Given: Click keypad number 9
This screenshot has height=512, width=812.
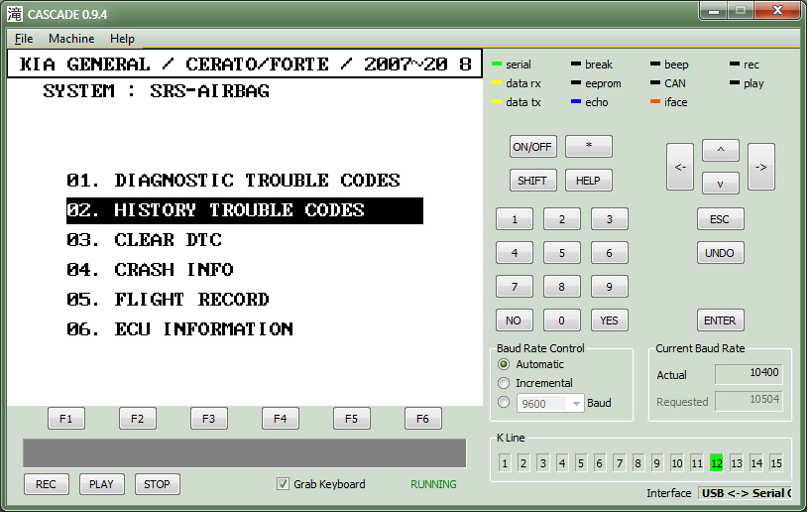Looking at the screenshot, I should (610, 287).
